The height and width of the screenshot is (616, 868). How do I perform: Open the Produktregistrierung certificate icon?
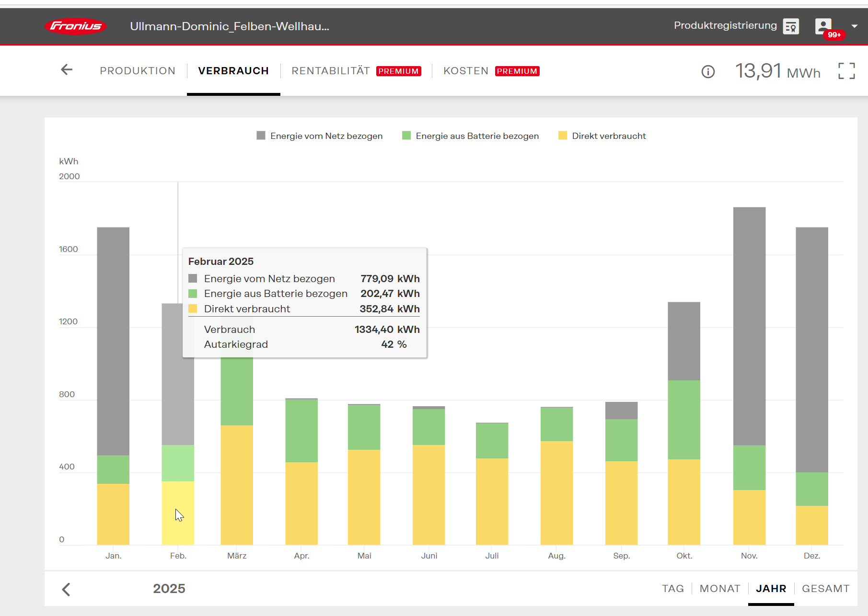point(791,26)
